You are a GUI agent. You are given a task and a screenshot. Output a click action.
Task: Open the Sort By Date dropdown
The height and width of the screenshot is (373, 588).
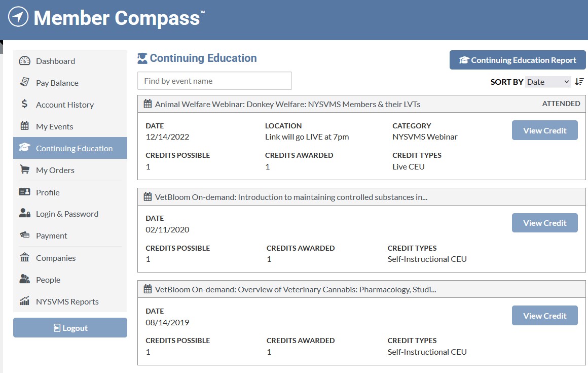(548, 82)
